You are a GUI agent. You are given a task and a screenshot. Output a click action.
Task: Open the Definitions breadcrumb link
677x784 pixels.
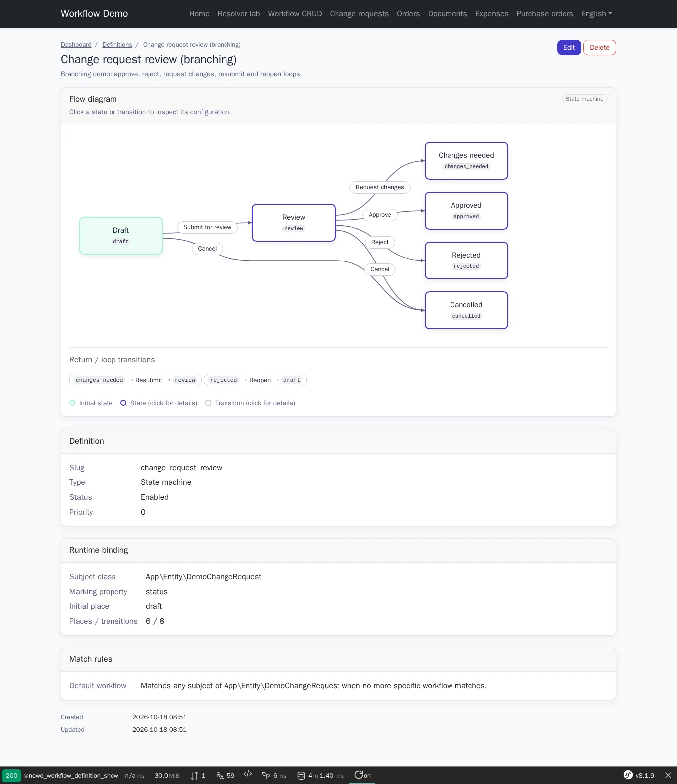click(x=117, y=45)
